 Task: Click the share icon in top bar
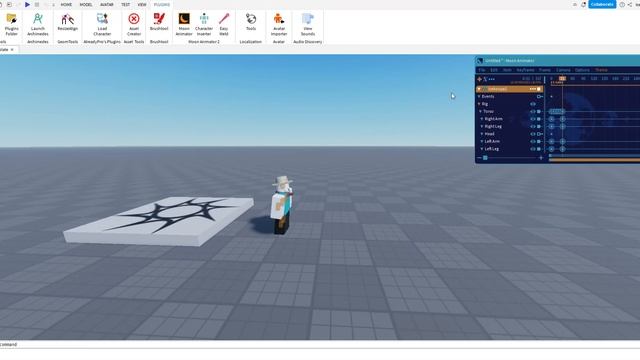[x=630, y=4]
